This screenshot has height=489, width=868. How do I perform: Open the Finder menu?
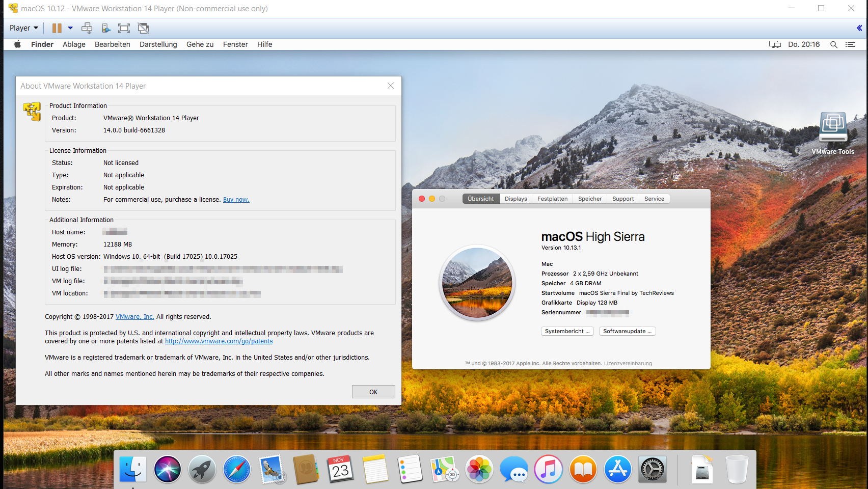(42, 44)
